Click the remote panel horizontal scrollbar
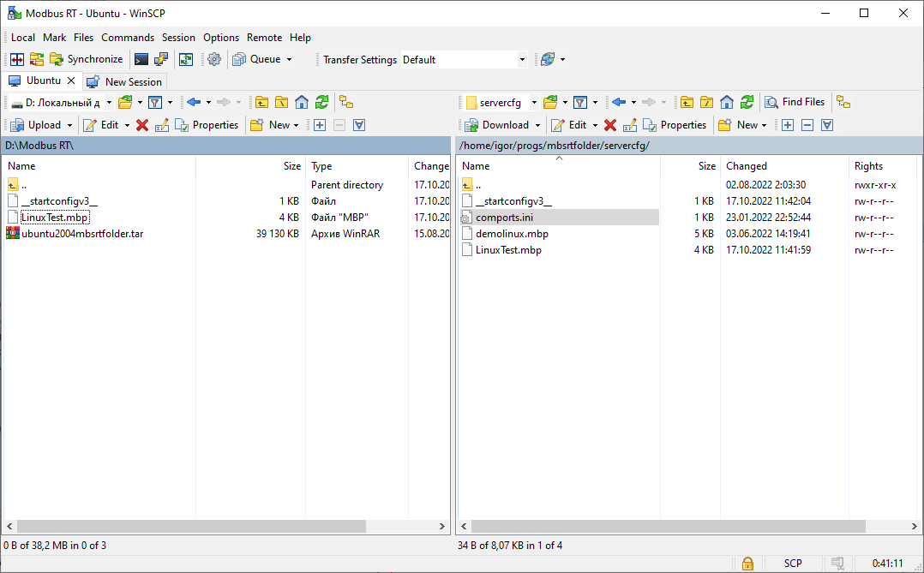This screenshot has width=924, height=573. click(x=669, y=526)
